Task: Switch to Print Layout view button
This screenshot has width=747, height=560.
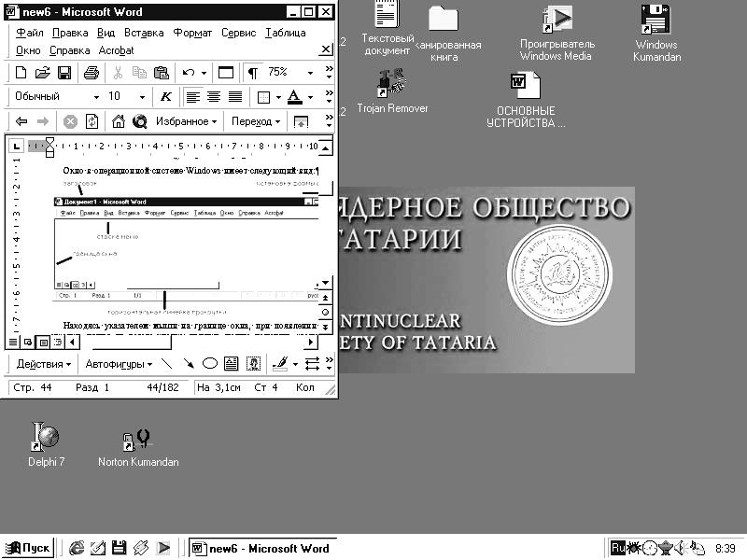Action: 43,342
